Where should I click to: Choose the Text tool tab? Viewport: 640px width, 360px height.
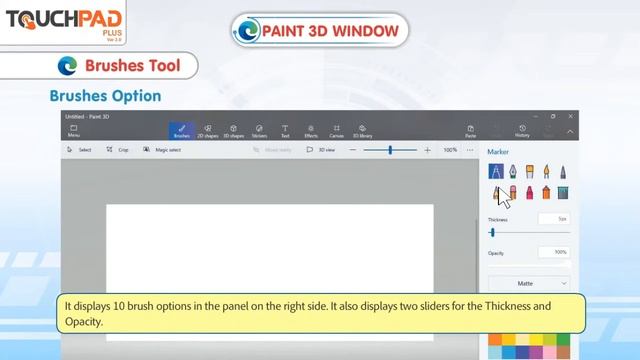pos(285,131)
